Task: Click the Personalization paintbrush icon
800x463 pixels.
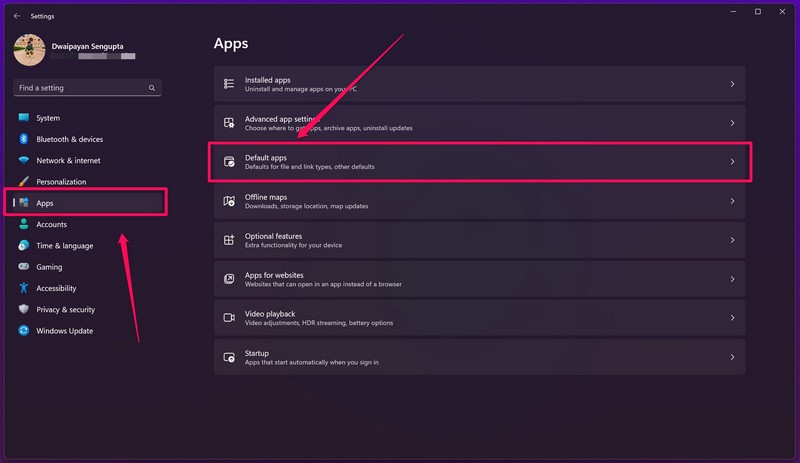Action: click(x=23, y=182)
